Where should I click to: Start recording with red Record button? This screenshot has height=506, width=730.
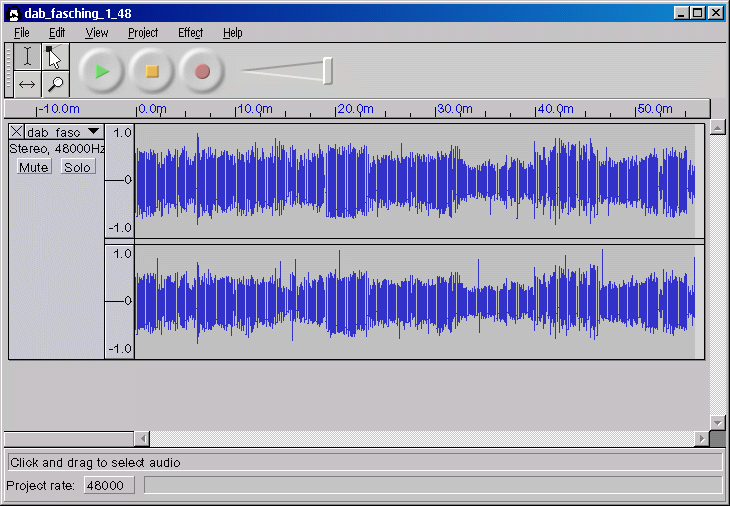202,71
